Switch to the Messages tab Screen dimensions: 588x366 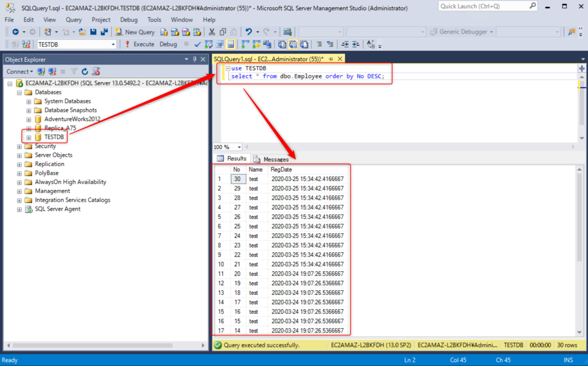point(270,159)
